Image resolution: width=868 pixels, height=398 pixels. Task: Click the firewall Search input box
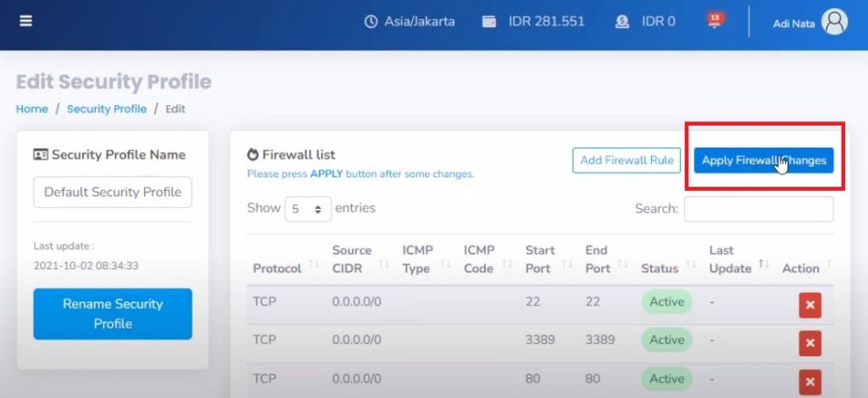(x=758, y=209)
